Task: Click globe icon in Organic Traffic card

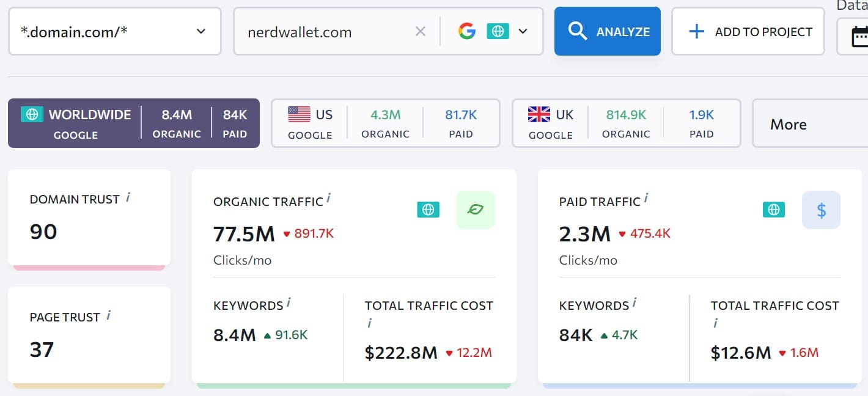Action: coord(428,210)
